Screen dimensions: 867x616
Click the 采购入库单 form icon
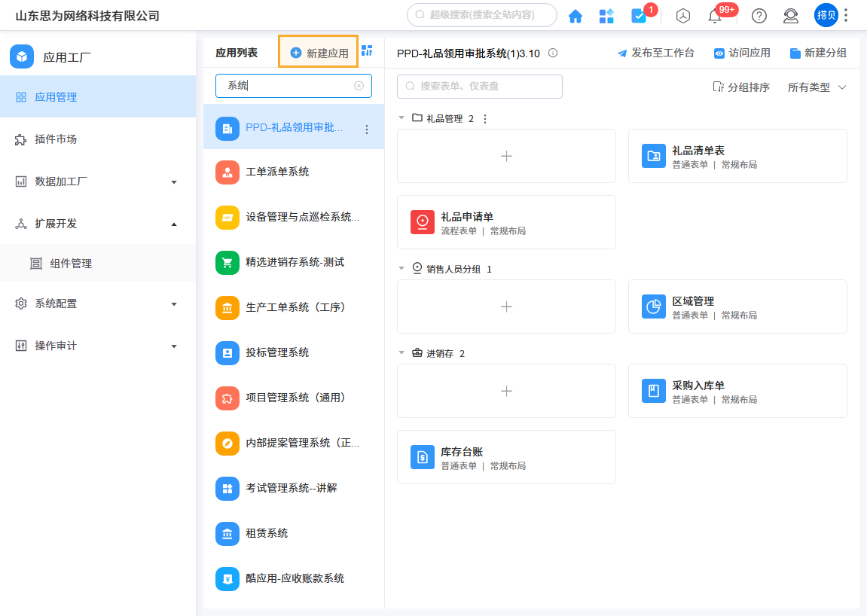coord(653,391)
